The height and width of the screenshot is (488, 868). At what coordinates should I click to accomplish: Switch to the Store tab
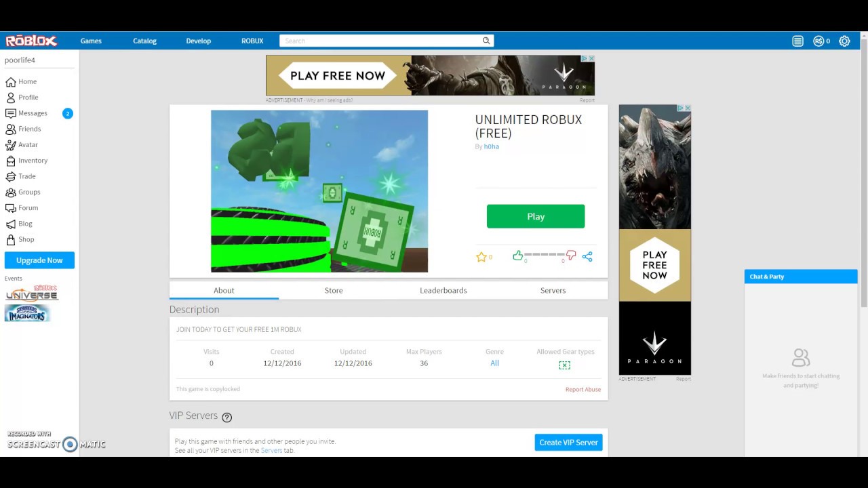(x=334, y=290)
